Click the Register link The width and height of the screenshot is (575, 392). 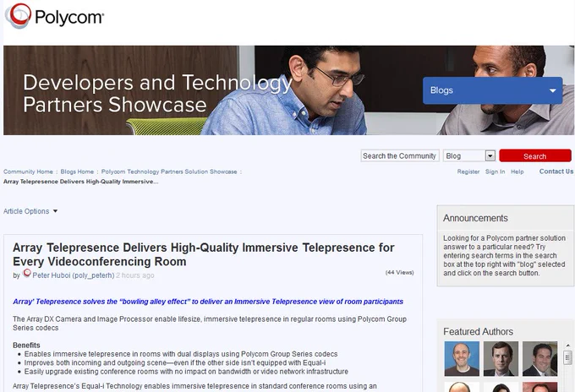click(x=468, y=171)
